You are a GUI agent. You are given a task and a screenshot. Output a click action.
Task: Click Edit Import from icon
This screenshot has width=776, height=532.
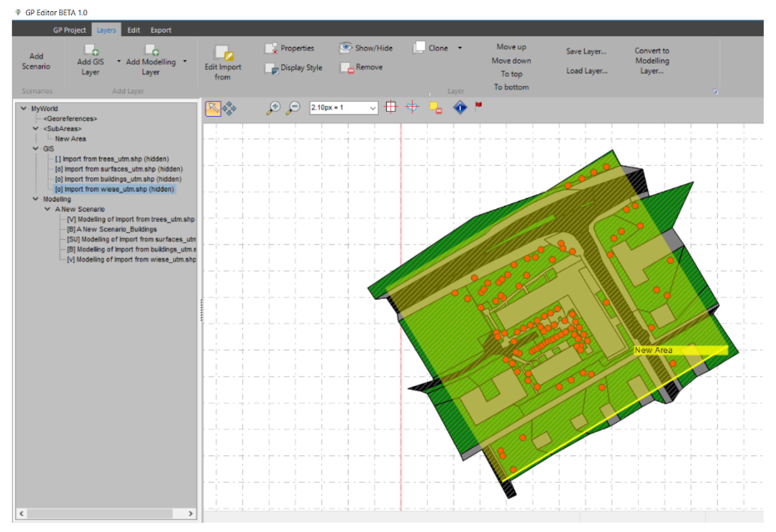[x=223, y=53]
